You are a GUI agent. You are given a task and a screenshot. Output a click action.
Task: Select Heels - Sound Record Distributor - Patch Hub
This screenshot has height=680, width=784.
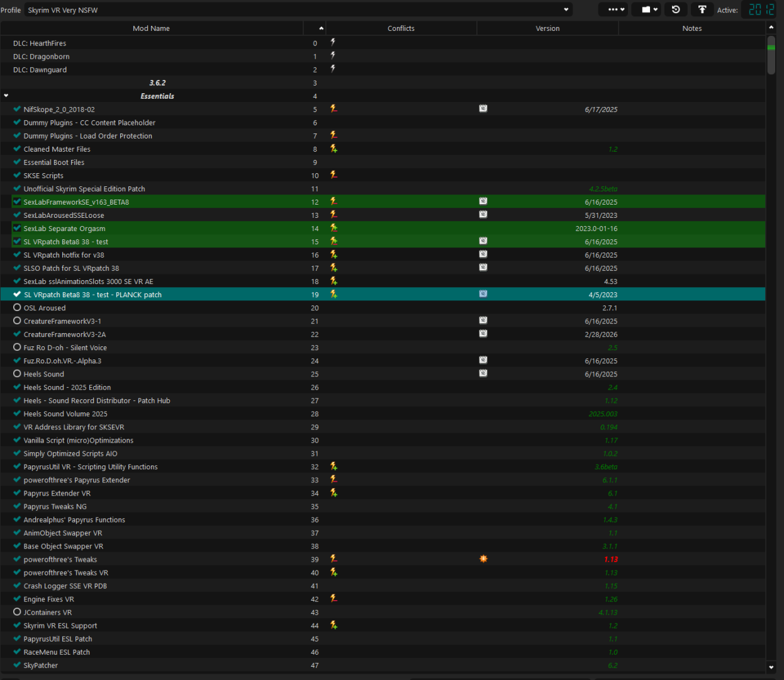[x=383, y=400]
